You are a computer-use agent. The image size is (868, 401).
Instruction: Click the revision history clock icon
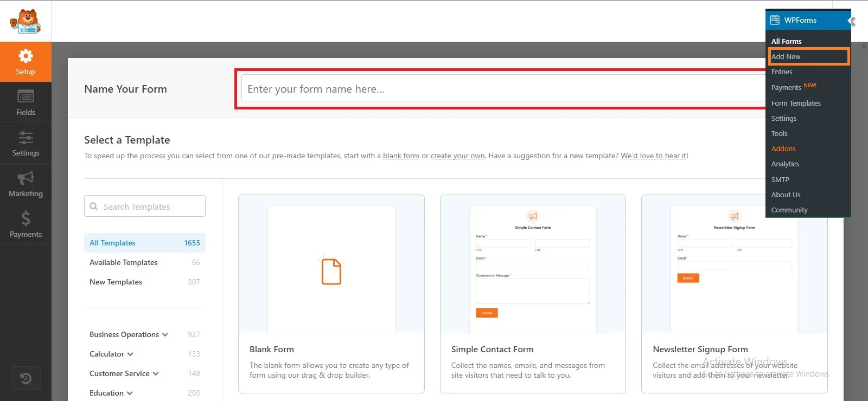(25, 378)
